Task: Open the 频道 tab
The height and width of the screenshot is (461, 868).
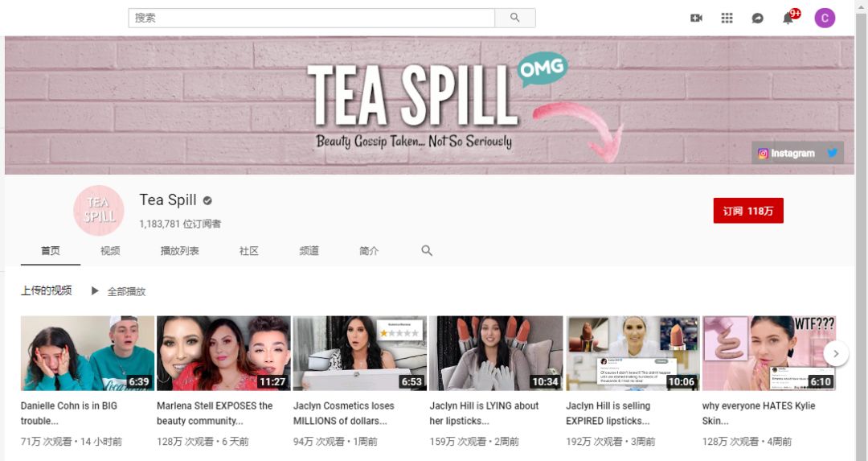Action: click(309, 251)
